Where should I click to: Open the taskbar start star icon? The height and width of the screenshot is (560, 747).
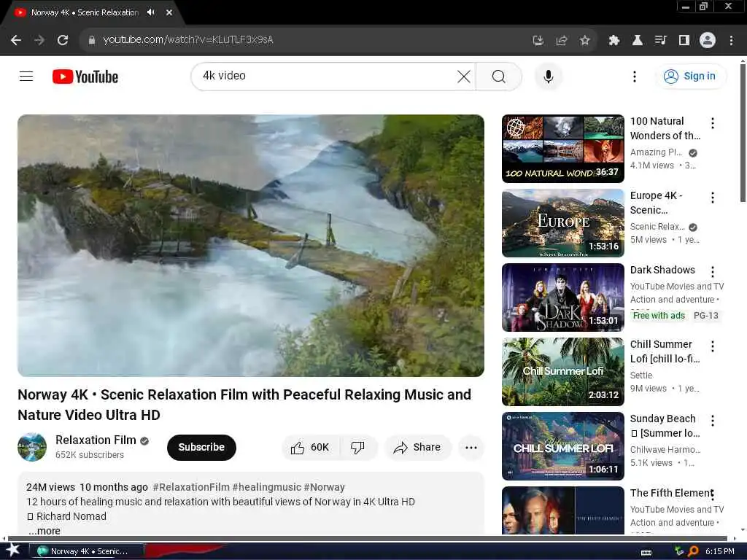point(13,551)
